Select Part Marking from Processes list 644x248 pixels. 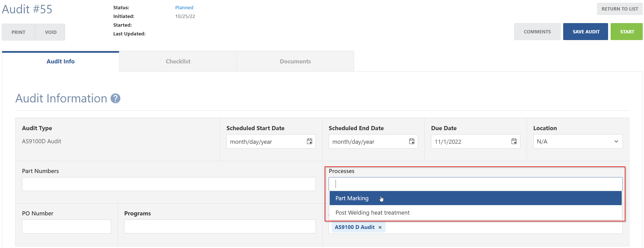475,198
